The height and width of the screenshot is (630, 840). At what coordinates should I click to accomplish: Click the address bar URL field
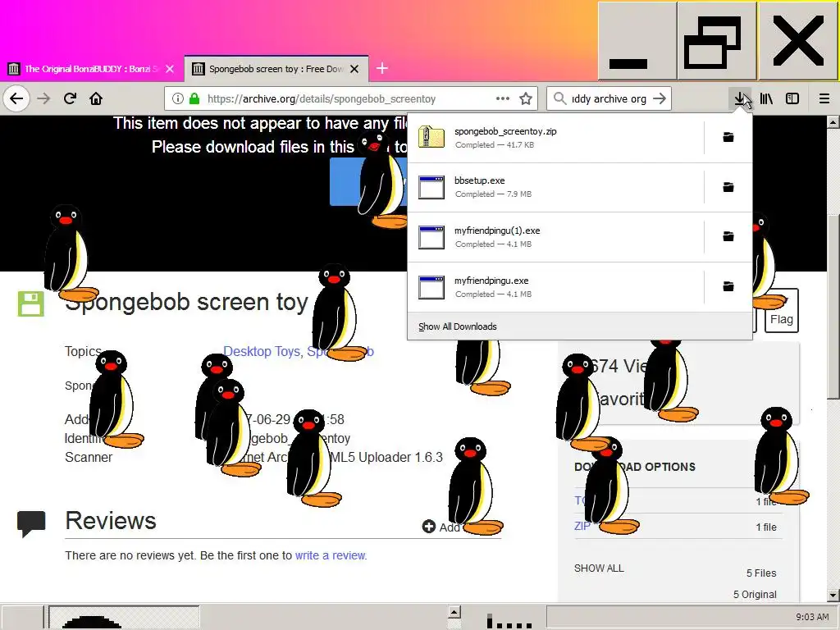pos(350,98)
